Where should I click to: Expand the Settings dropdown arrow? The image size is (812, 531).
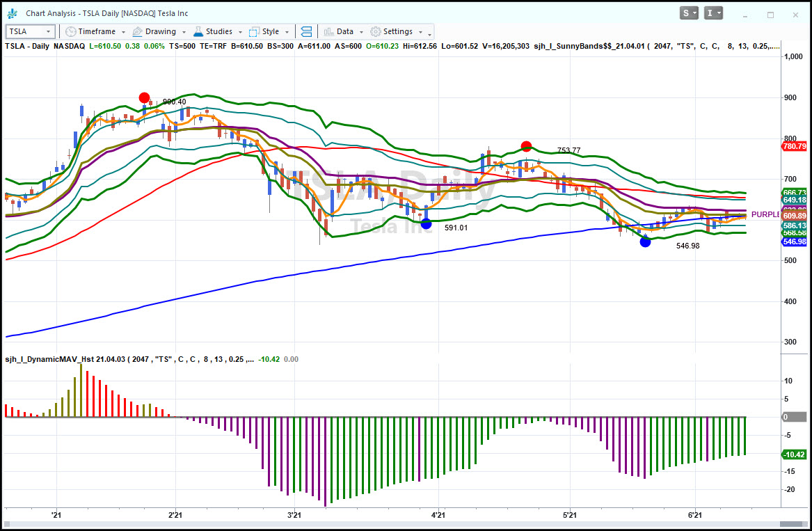click(420, 32)
